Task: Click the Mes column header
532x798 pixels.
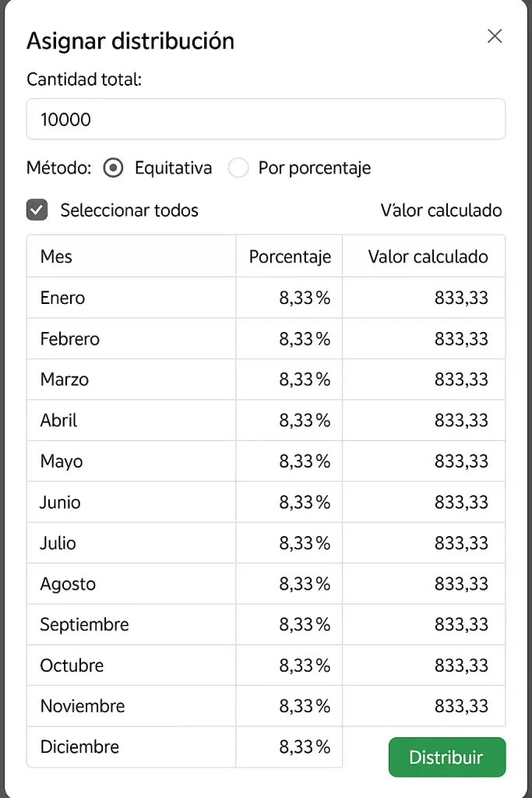Action: click(x=56, y=256)
